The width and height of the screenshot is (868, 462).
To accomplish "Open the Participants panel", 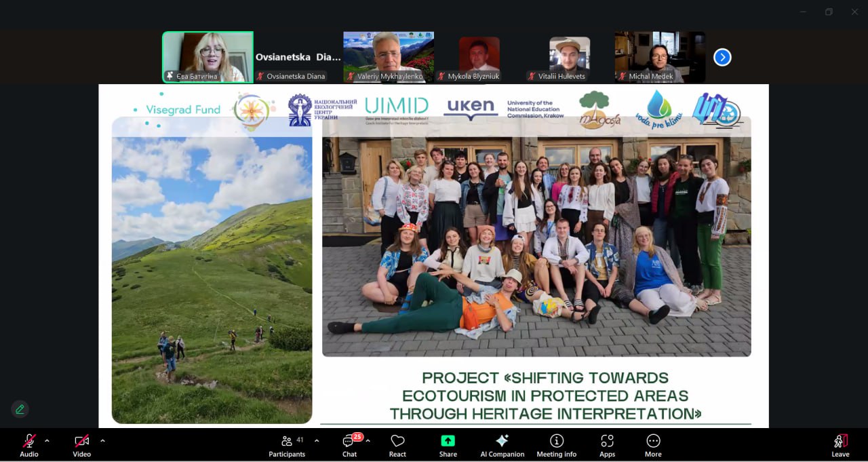I will [x=288, y=444].
